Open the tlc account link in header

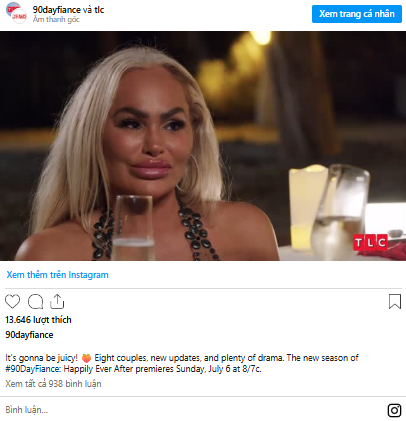click(x=99, y=10)
